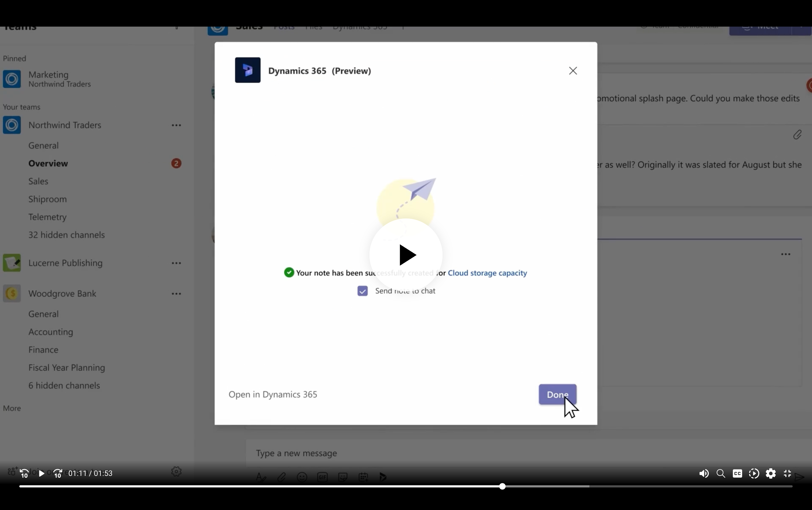The width and height of the screenshot is (812, 510).
Task: Click the Overview unread badge
Action: pyautogui.click(x=176, y=163)
